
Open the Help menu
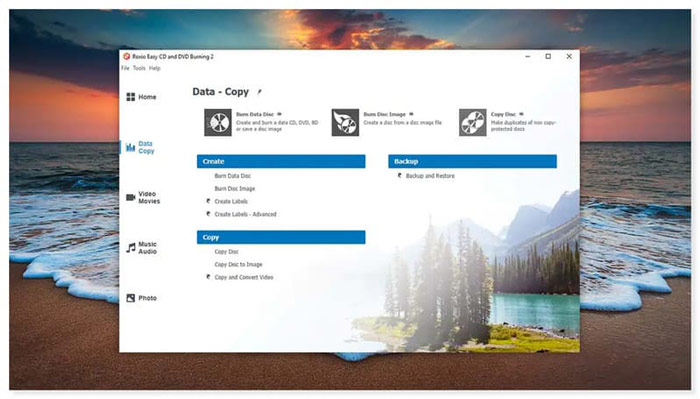pyautogui.click(x=154, y=68)
